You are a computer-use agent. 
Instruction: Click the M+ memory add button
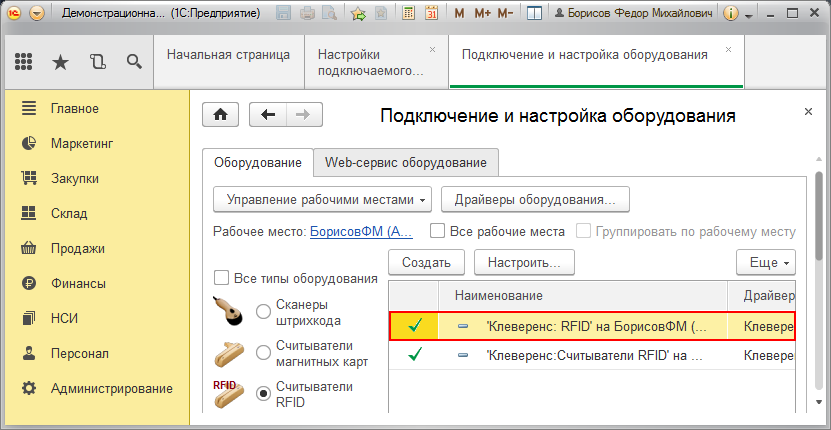482,14
